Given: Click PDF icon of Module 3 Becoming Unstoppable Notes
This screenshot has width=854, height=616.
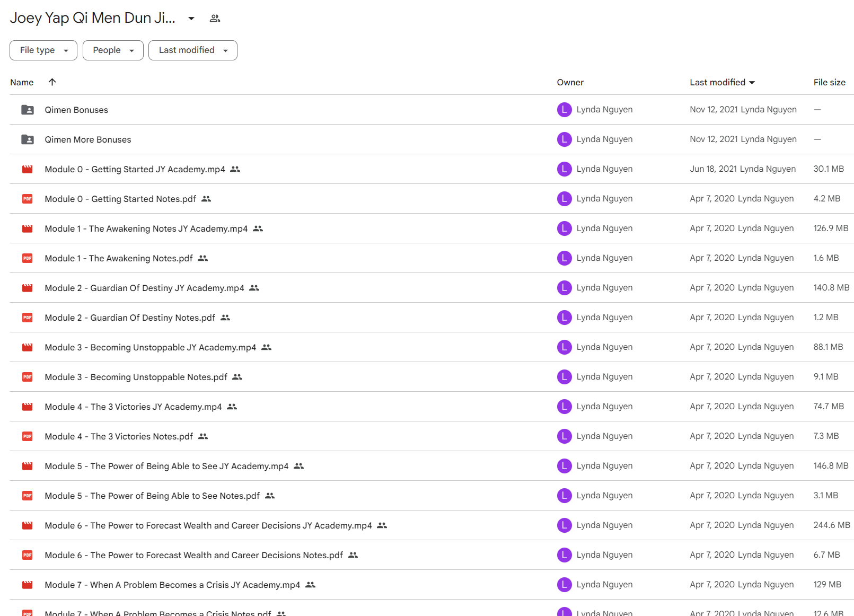Looking at the screenshot, I should pyautogui.click(x=28, y=377).
